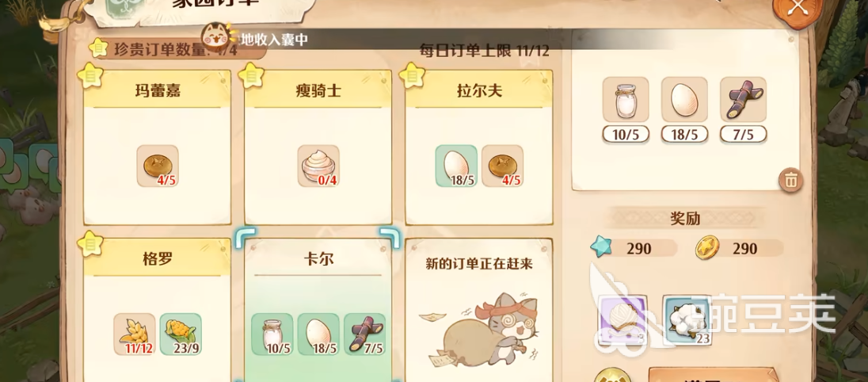Viewport: 868px width, 382px height.
Task: Tap the wheat item in 格罗 order
Action: (x=135, y=334)
